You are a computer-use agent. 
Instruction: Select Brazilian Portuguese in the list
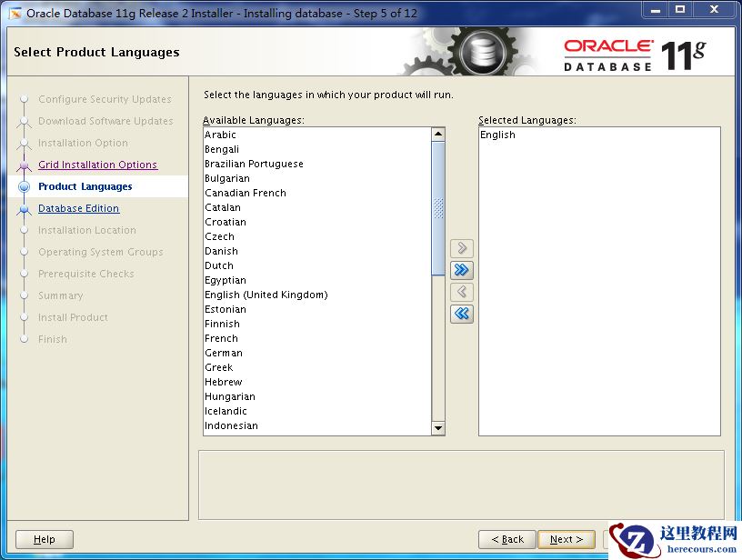pyautogui.click(x=317, y=164)
